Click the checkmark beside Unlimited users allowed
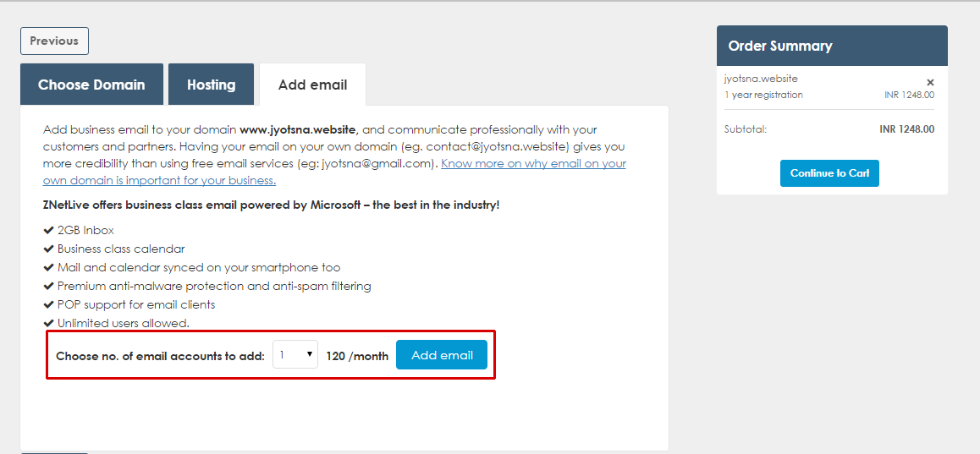Viewport: 980px width, 454px height. (x=48, y=323)
